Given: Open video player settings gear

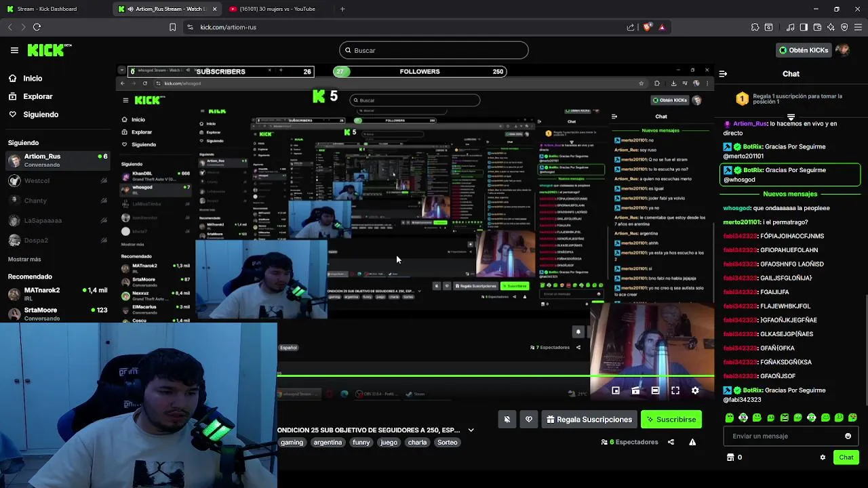Looking at the screenshot, I should coord(695,391).
